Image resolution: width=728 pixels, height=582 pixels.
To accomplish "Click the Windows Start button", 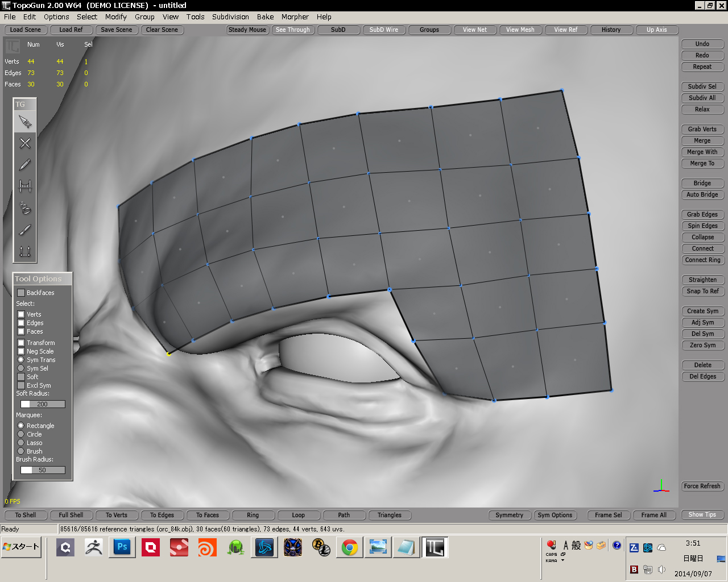I will coord(22,547).
